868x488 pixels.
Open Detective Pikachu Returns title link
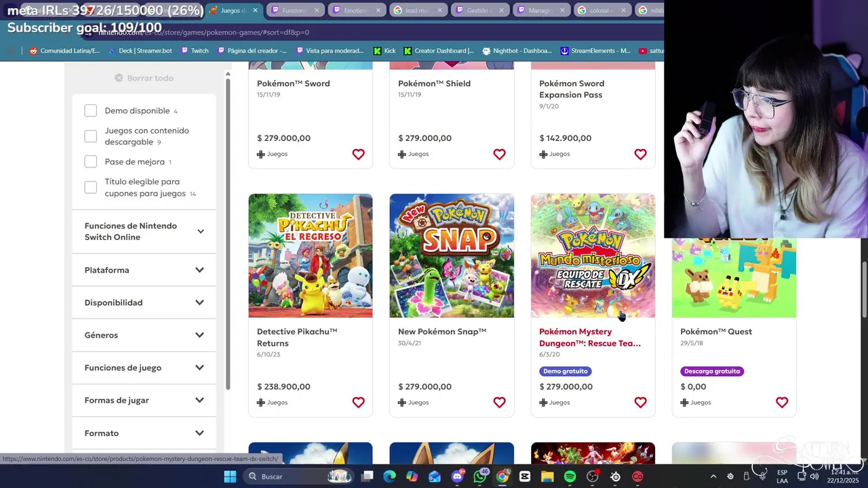pos(297,338)
